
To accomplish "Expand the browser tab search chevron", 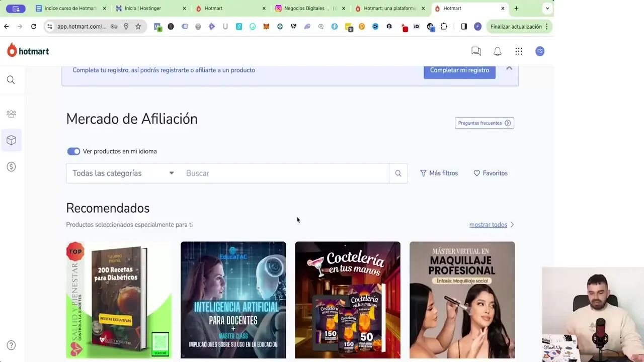I will [x=547, y=9].
